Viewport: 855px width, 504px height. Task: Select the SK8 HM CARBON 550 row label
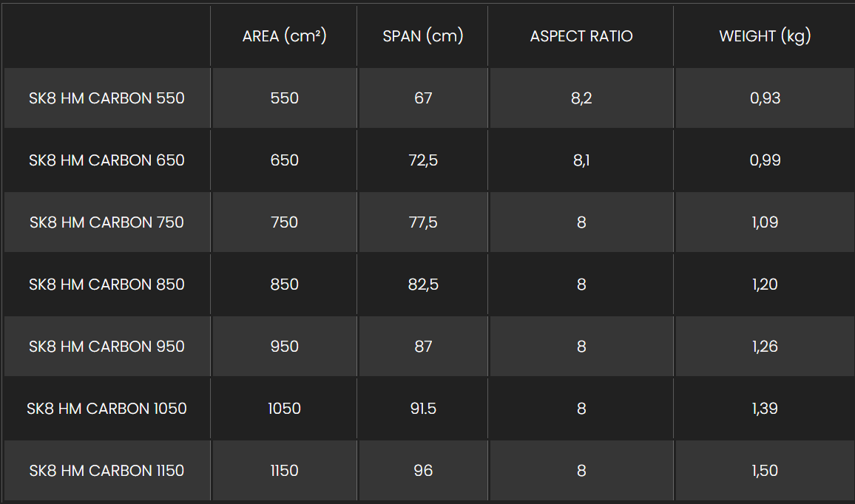coord(107,98)
